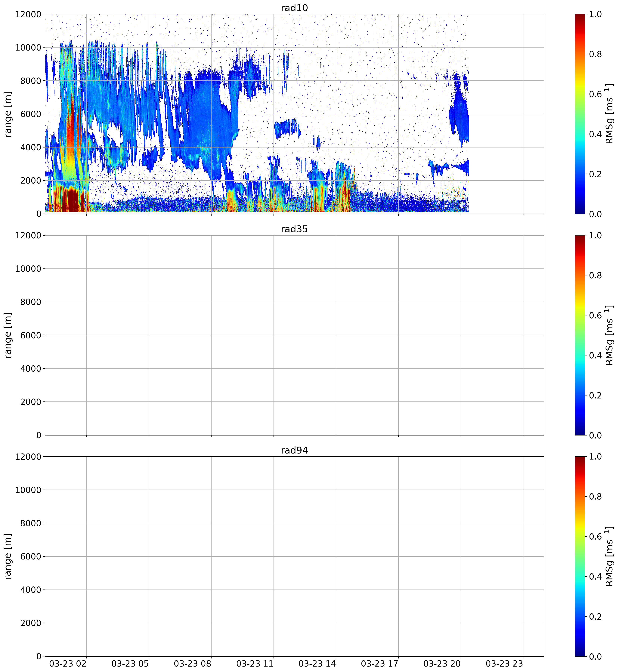The image size is (619, 672).
Task: Click the 0.6 tick on rad35 colorbar
Action: click(x=596, y=315)
